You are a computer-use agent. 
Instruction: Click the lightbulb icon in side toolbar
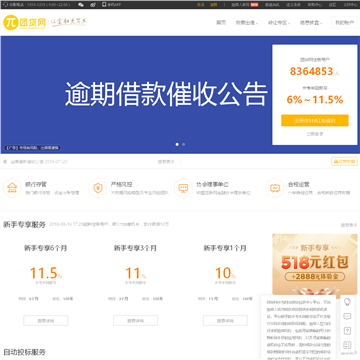click(x=347, y=302)
